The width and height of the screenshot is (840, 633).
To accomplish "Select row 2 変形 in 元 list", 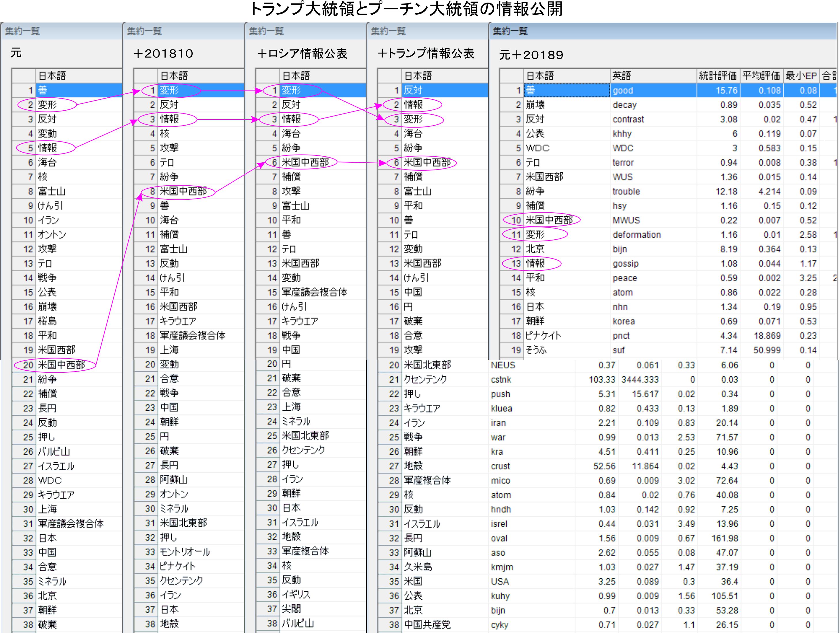I will point(47,105).
